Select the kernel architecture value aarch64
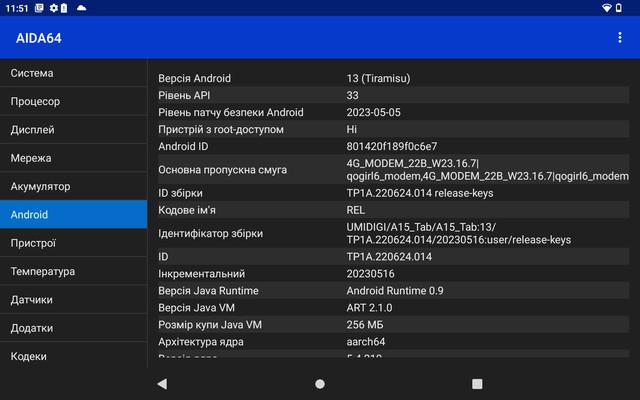 pyautogui.click(x=366, y=342)
